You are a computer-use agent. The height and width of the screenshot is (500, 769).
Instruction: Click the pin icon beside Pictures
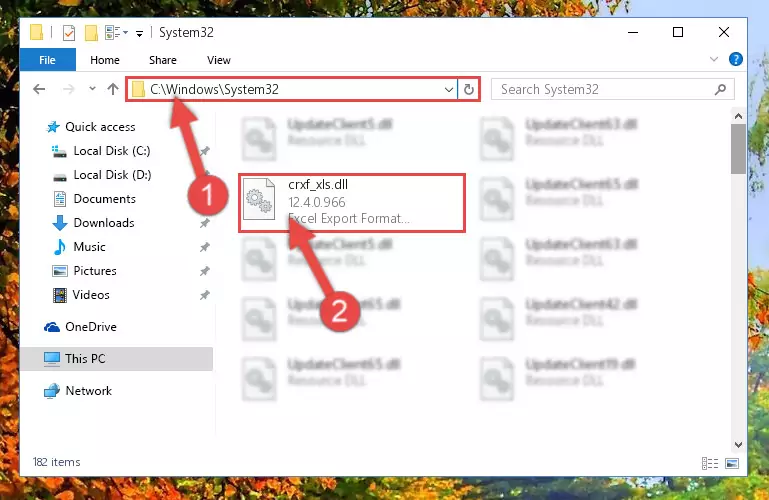tap(205, 271)
